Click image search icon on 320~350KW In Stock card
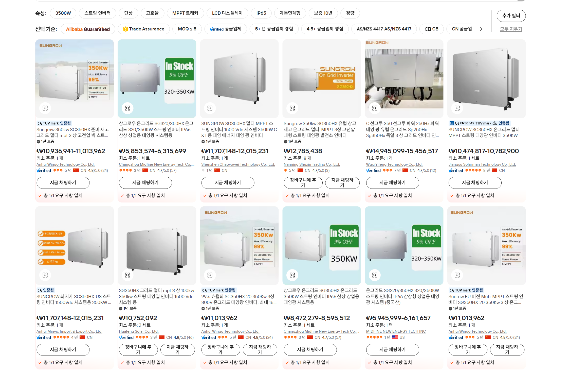Screen dimensions: 588x373 127,108
